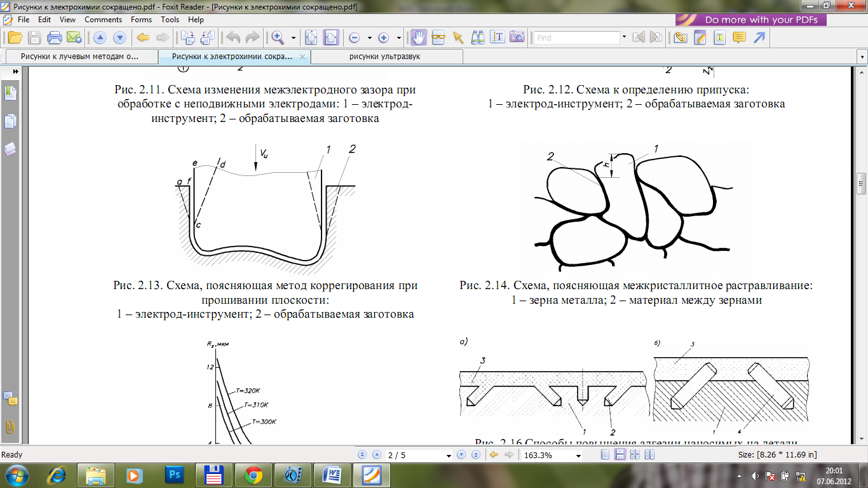868x488 pixels.
Task: Click the yellow Previous View arrow in toolbar
Action: click(143, 37)
